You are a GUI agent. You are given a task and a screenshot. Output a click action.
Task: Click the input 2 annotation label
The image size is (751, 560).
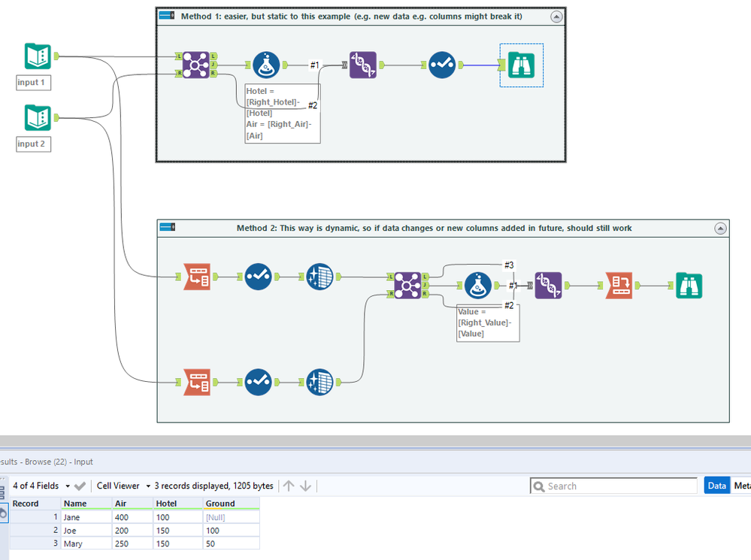pyautogui.click(x=34, y=144)
